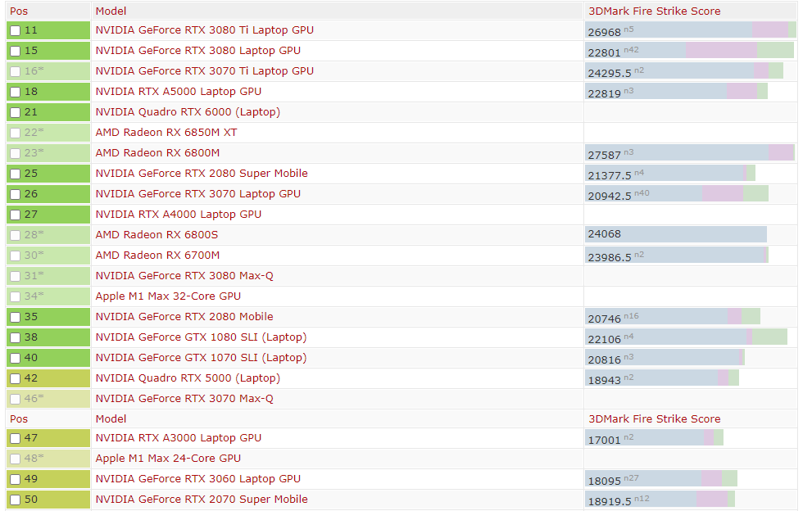Click NVIDIA RTX A3000 Laptop GPU
The image size is (812, 511).
[178, 437]
